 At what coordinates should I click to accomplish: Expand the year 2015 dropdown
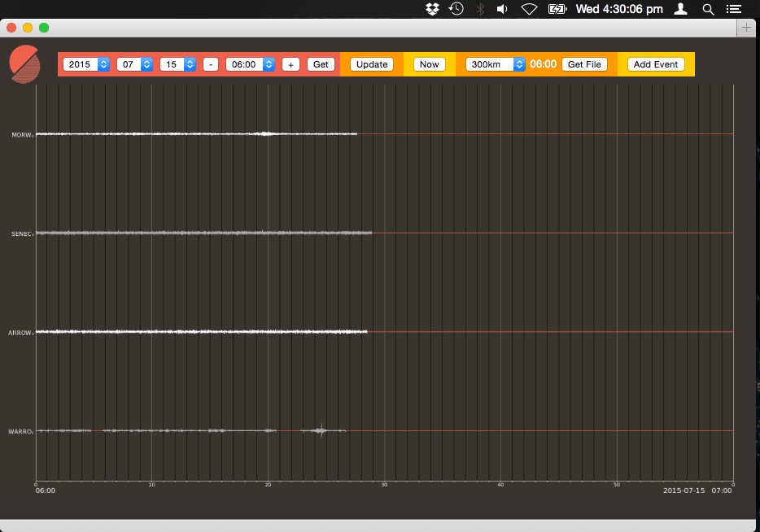point(86,64)
